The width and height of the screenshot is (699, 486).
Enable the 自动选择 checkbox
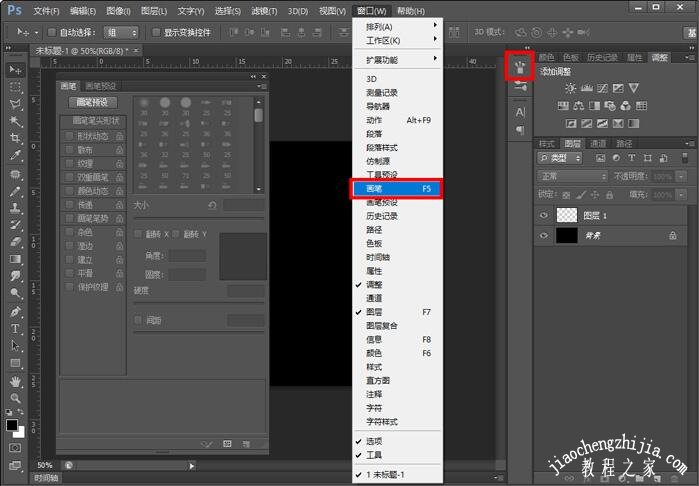tap(53, 32)
